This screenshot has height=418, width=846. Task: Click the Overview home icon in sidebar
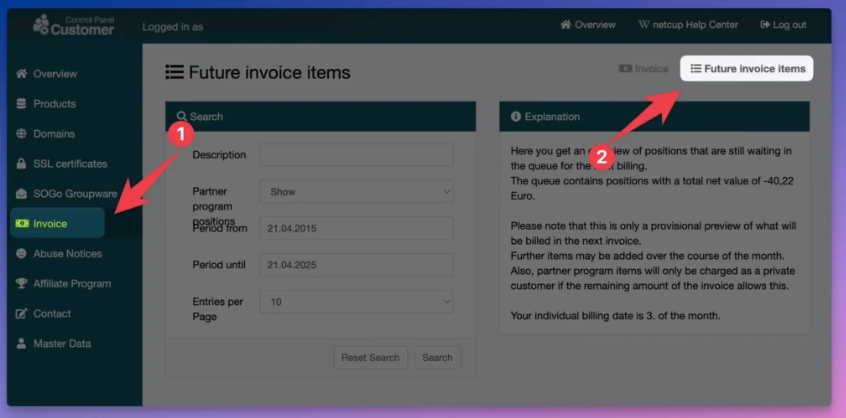coord(22,74)
